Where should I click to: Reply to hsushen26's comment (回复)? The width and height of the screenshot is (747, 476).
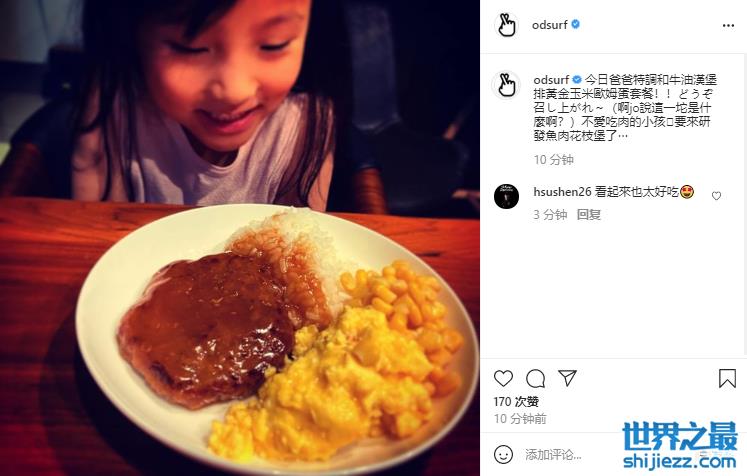pos(589,215)
